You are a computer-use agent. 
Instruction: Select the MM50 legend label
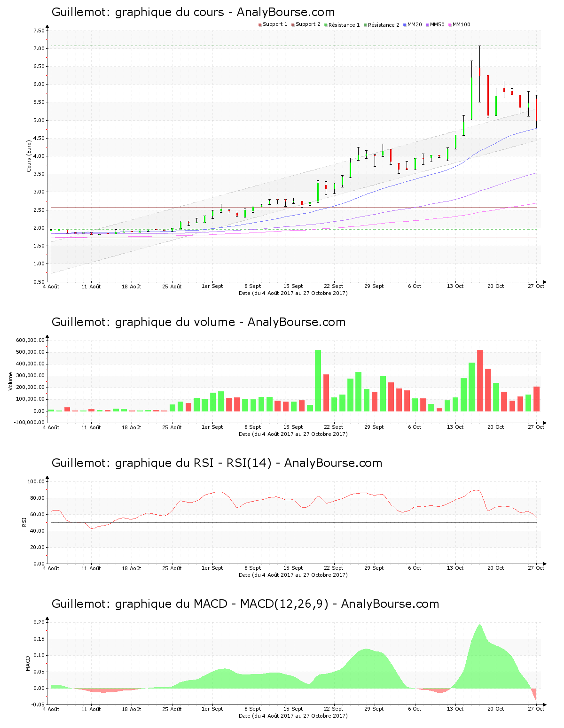point(437,24)
